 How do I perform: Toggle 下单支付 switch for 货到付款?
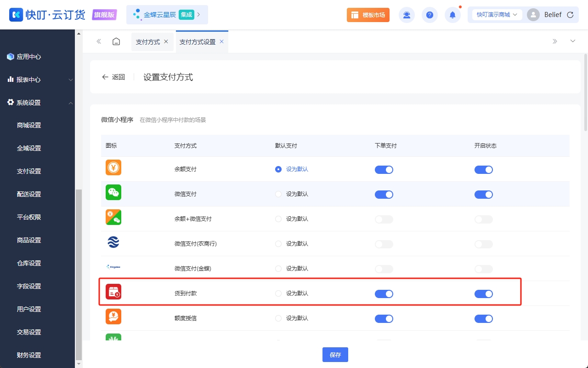point(384,294)
